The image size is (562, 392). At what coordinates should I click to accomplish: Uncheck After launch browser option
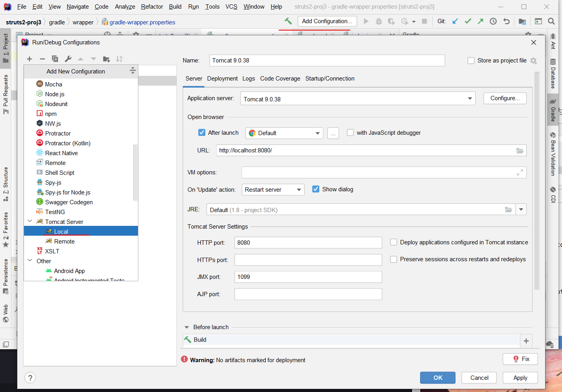[x=202, y=133]
